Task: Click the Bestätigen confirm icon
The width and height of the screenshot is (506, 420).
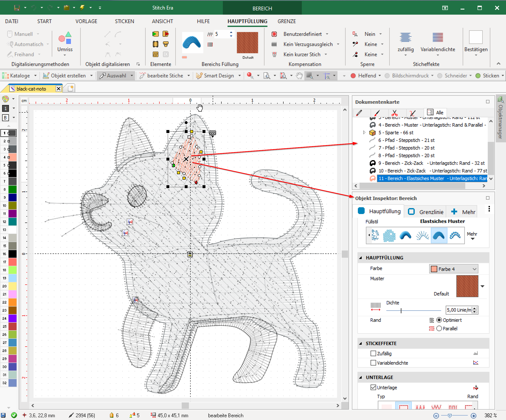Action: point(476,37)
